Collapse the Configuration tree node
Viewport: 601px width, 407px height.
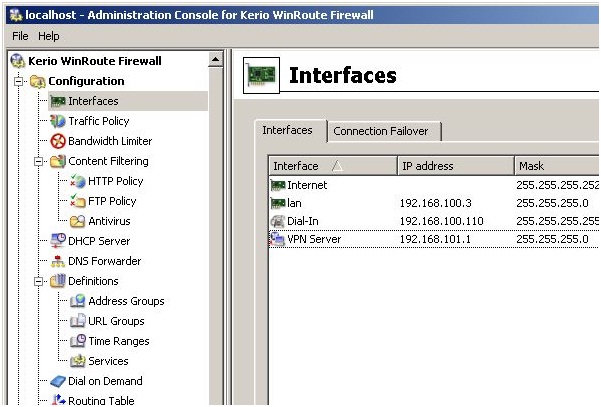(18, 82)
